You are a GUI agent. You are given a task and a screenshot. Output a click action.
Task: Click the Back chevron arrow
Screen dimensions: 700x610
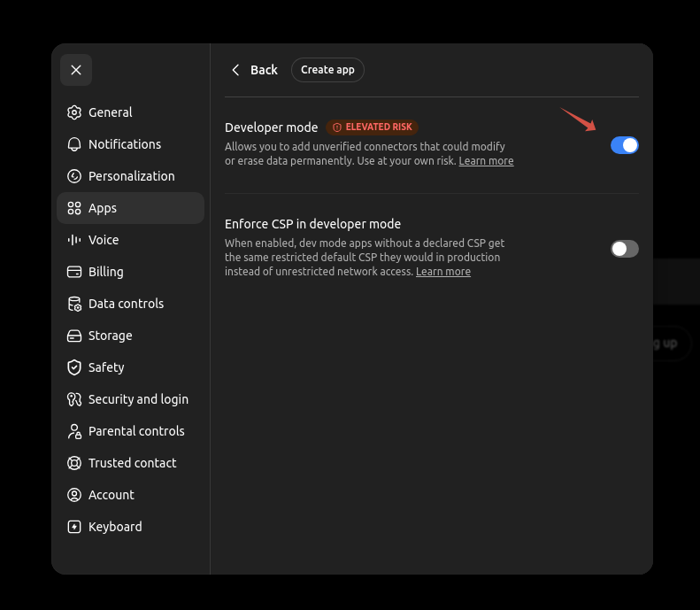pos(235,70)
